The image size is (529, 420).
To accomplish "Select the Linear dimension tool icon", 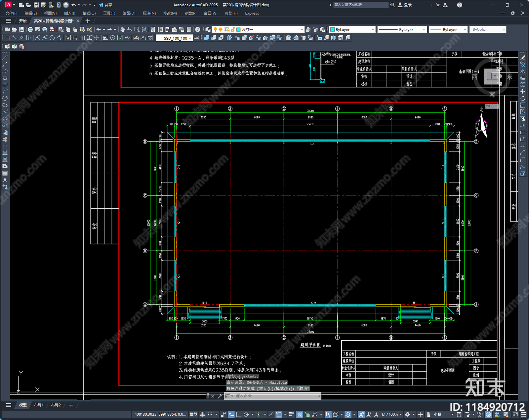I will [x=7, y=38].
